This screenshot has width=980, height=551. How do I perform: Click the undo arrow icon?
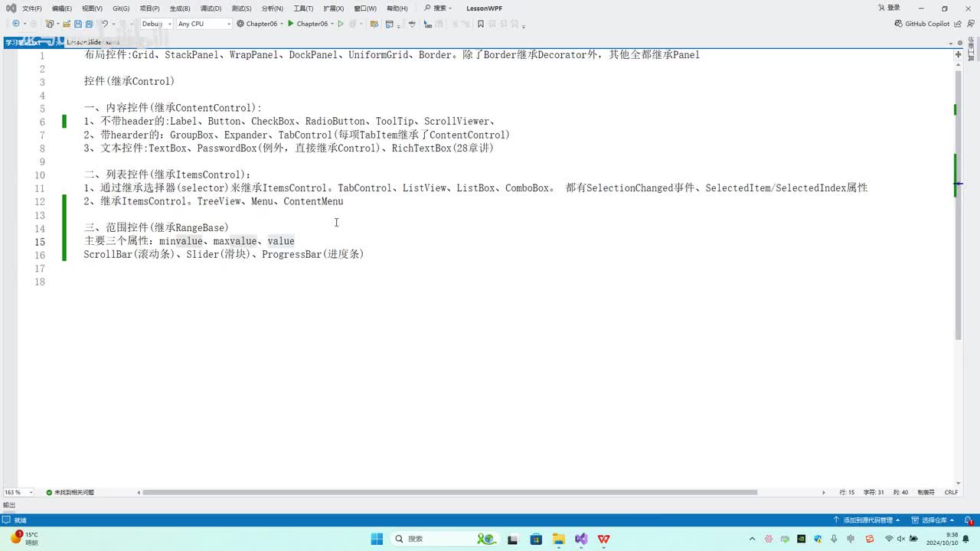click(105, 24)
